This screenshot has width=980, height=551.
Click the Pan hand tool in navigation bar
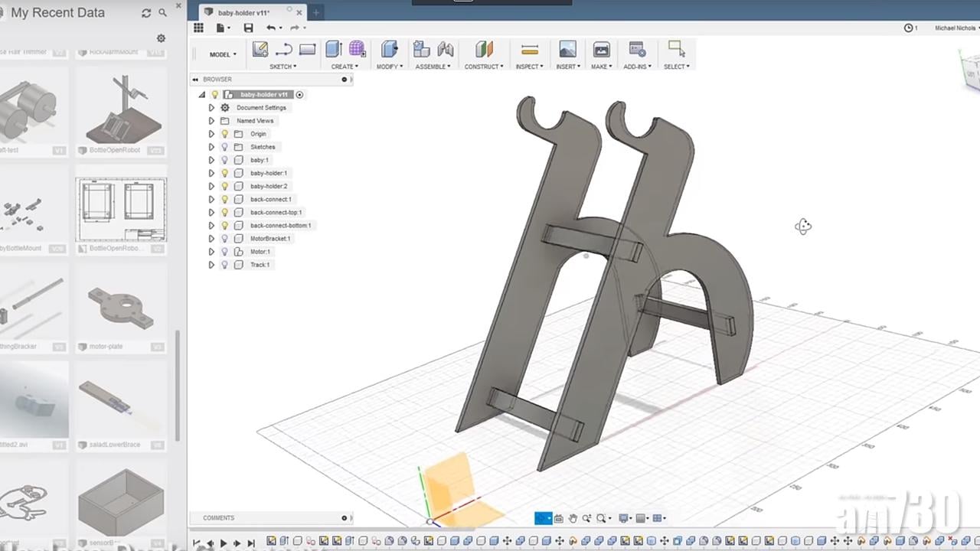tap(573, 519)
